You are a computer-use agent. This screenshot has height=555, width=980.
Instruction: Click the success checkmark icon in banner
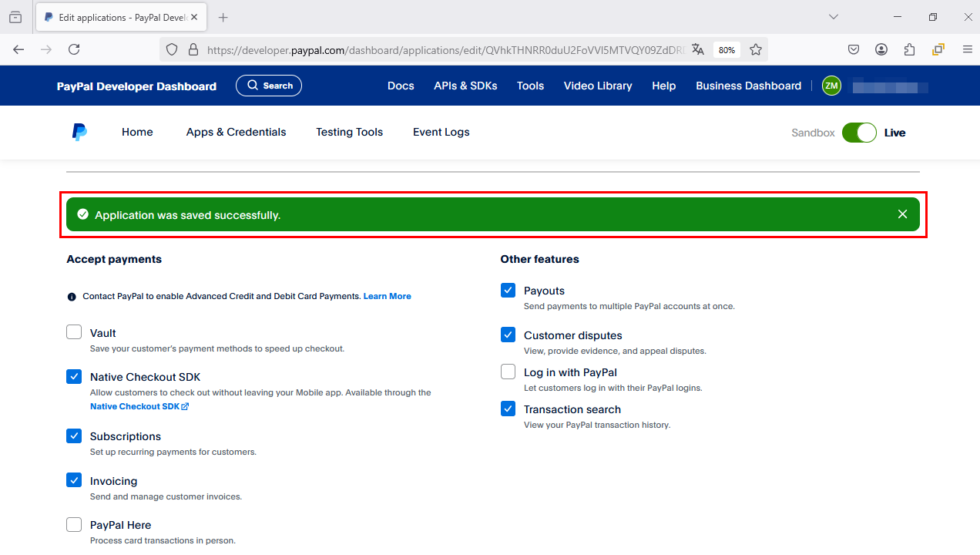click(x=83, y=214)
